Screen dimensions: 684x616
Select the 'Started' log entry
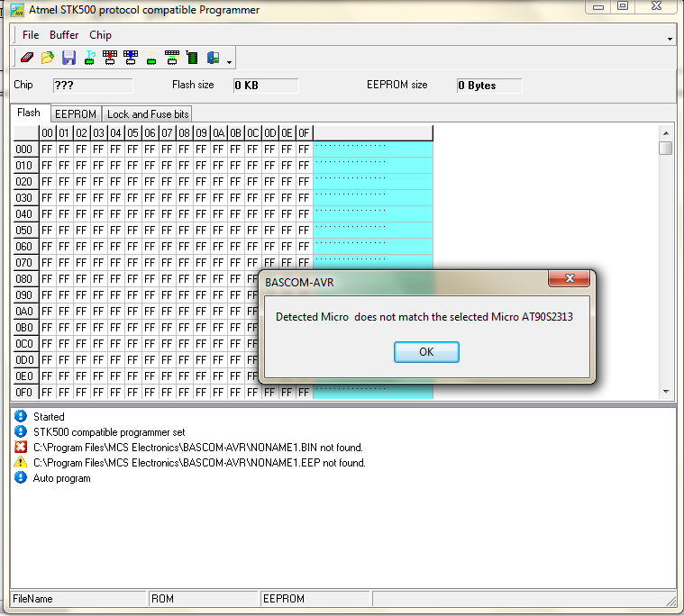[49, 417]
